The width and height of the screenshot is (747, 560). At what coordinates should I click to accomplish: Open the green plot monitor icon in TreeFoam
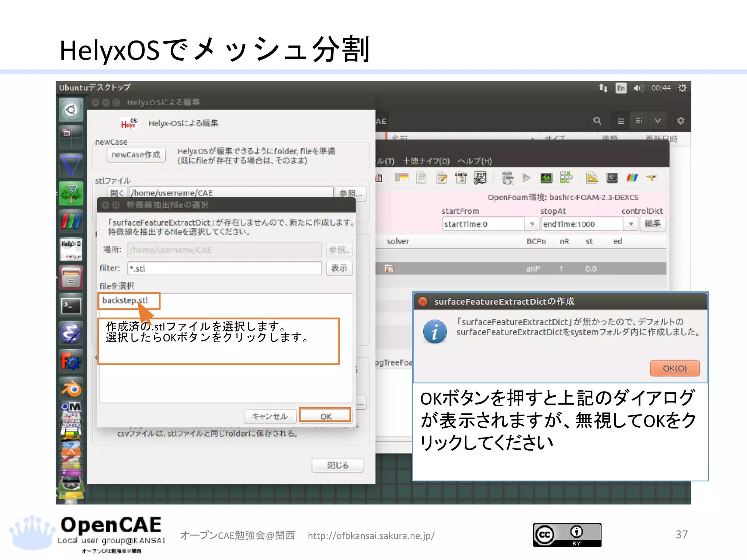546,178
